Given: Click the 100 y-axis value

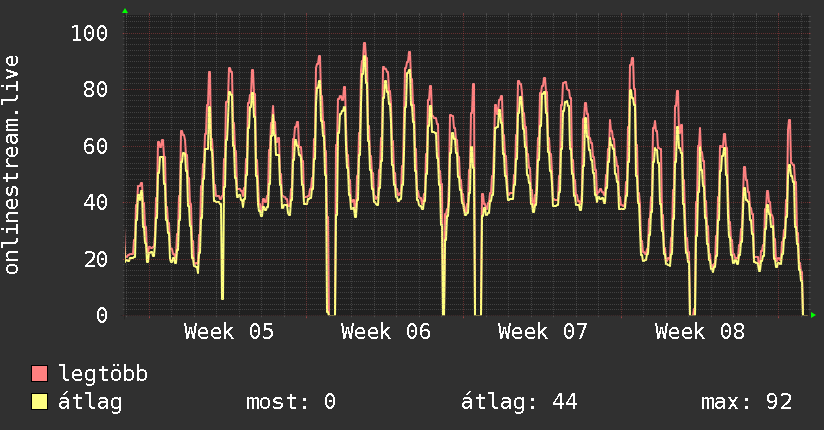Looking at the screenshot, I should tap(89, 34).
